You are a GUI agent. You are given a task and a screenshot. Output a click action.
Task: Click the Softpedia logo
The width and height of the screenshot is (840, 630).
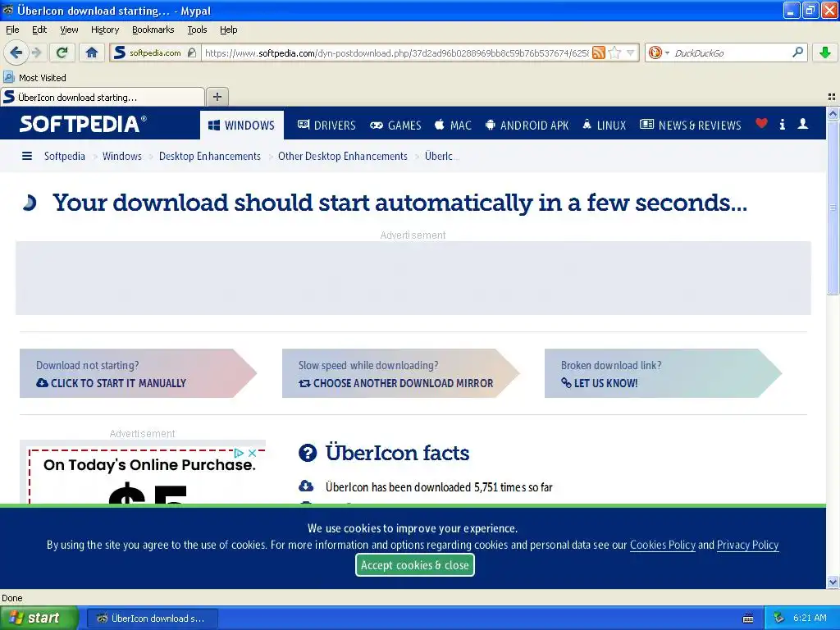[x=83, y=125]
